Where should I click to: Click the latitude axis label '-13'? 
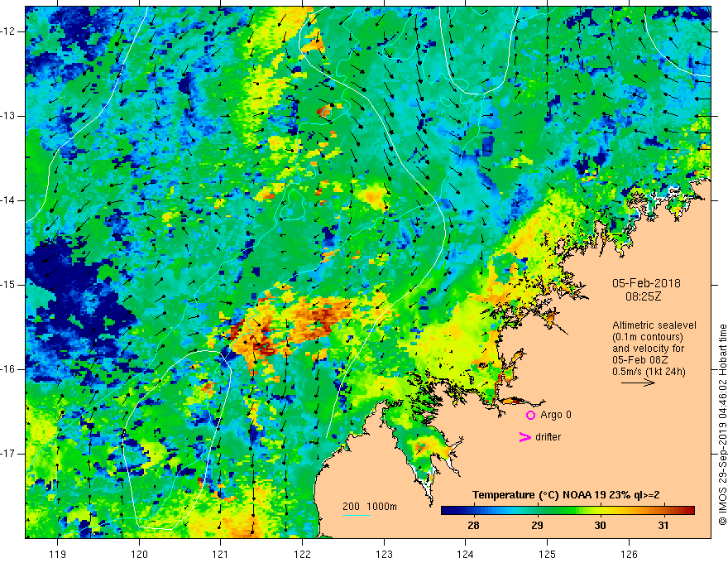8,116
